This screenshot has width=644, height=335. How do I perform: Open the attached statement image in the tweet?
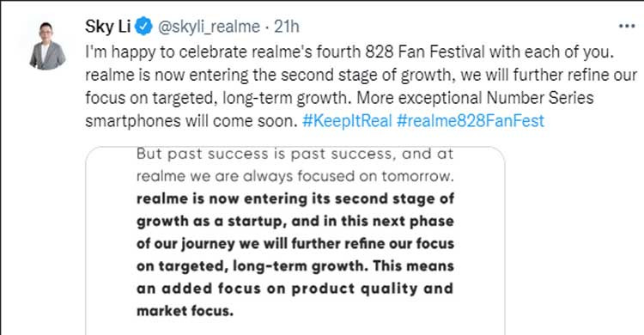tap(295, 241)
